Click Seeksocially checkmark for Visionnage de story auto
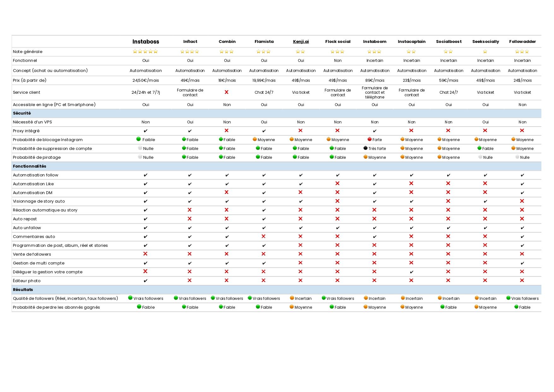The image size is (554, 392). click(486, 201)
